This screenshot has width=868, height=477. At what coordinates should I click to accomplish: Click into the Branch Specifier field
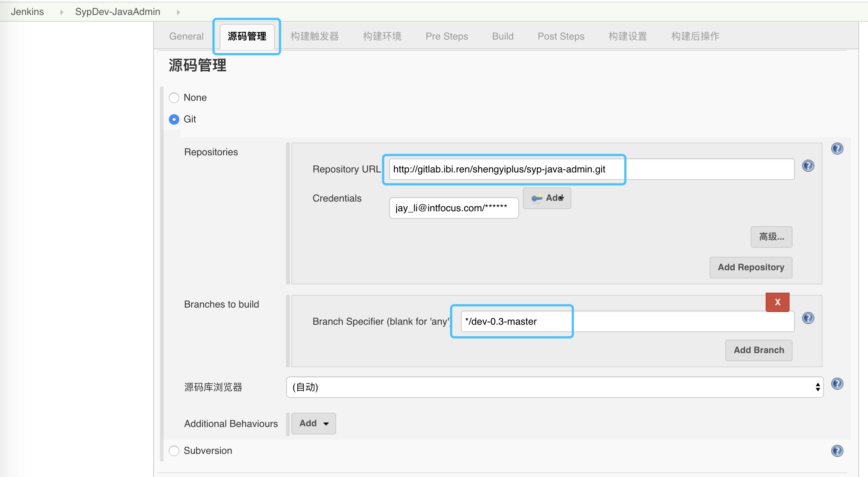(x=627, y=321)
